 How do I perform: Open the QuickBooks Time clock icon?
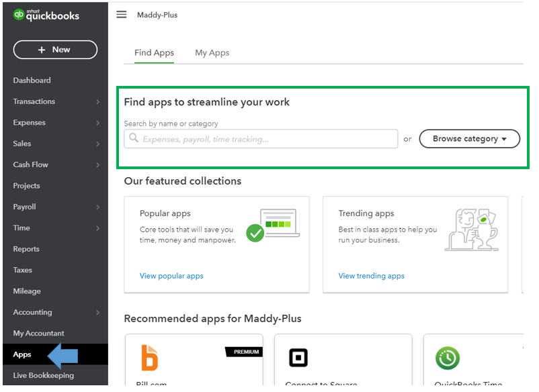tap(447, 358)
